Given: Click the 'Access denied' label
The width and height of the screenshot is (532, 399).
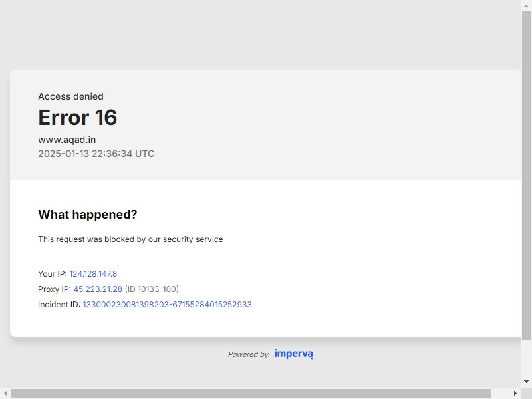Looking at the screenshot, I should tap(70, 96).
